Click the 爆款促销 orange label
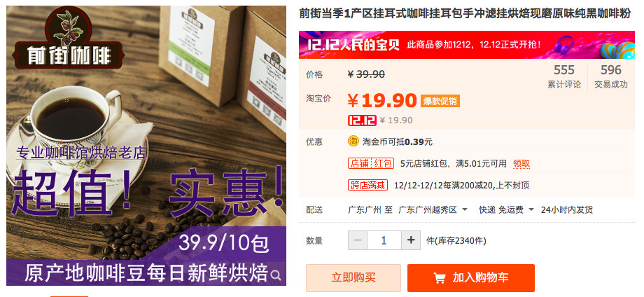 (440, 101)
